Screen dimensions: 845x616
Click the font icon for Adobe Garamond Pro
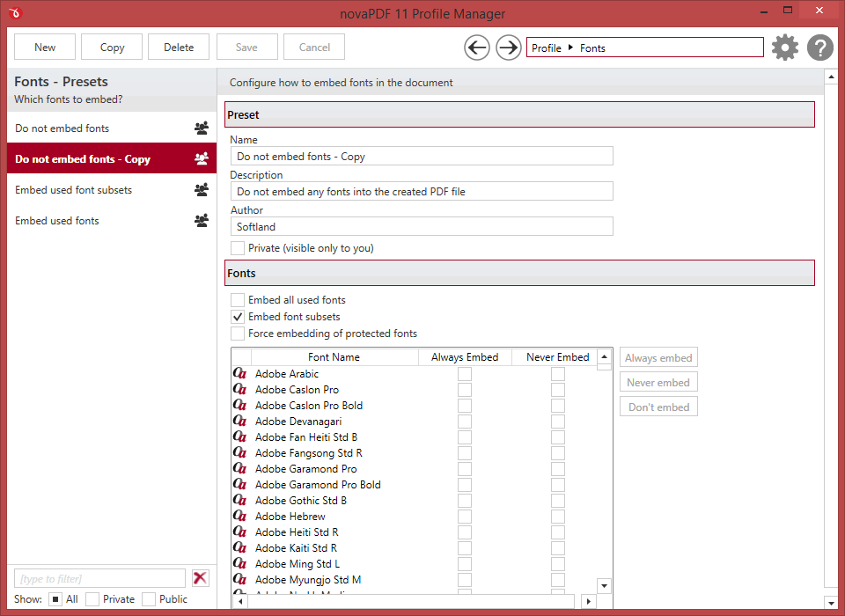(239, 468)
